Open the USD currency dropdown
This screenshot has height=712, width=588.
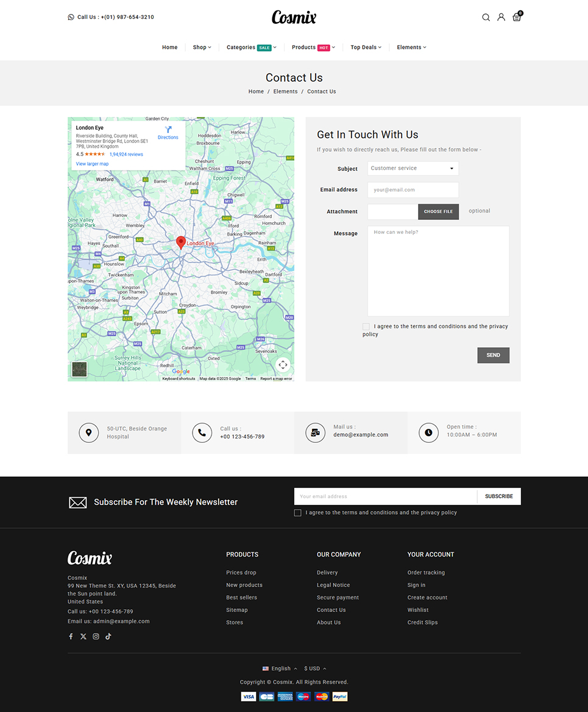pyautogui.click(x=315, y=669)
